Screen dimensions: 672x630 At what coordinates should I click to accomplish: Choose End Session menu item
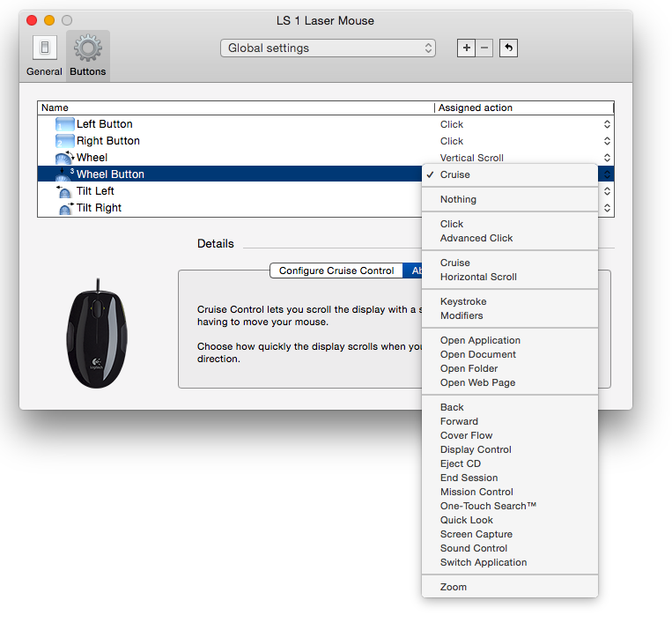point(510,478)
